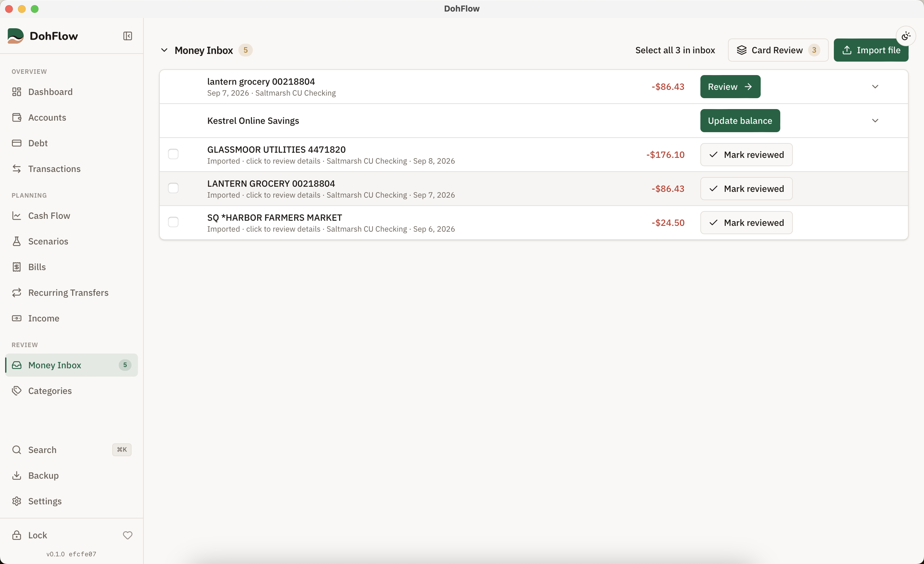Click the layers icon in Card Review
The image size is (924, 564).
[741, 50]
